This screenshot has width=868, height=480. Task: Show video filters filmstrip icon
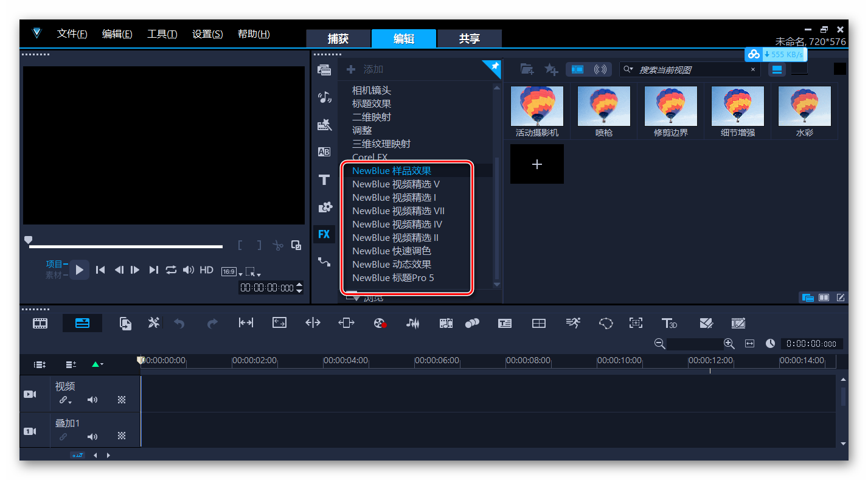pyautogui.click(x=577, y=69)
